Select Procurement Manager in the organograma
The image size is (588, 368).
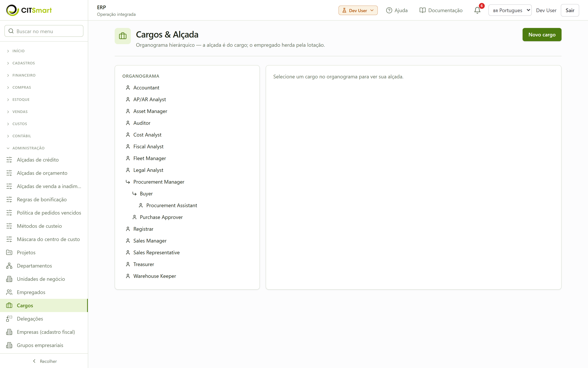click(159, 182)
